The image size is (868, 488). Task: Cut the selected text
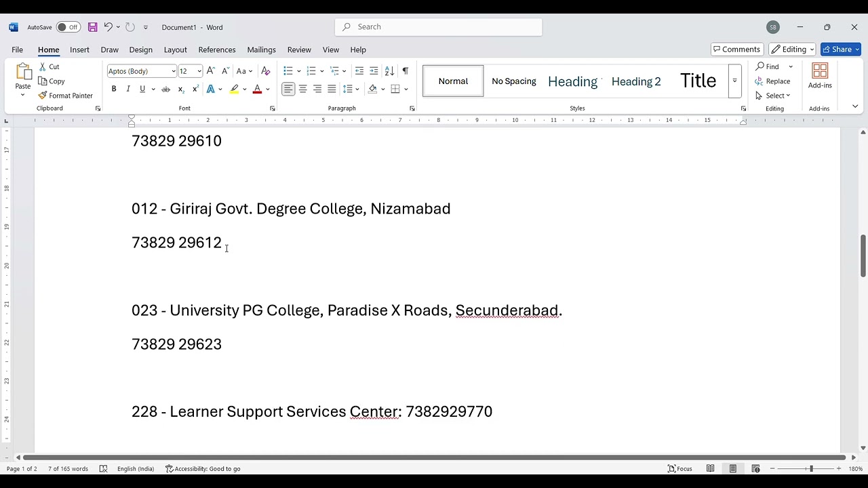tap(49, 66)
